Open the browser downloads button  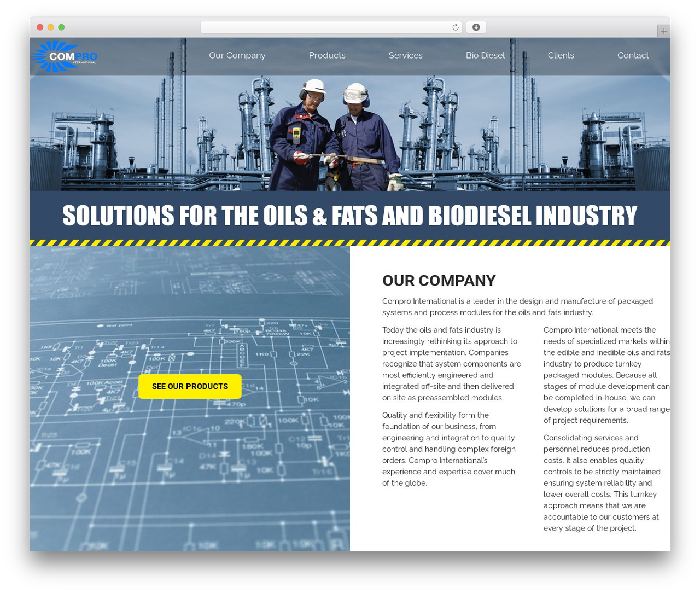pos(476,27)
